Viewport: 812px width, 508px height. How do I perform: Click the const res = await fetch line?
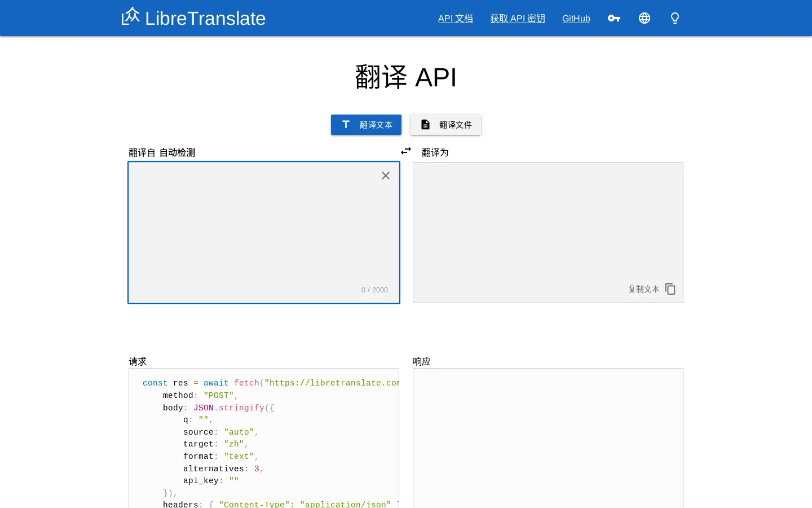tap(271, 383)
